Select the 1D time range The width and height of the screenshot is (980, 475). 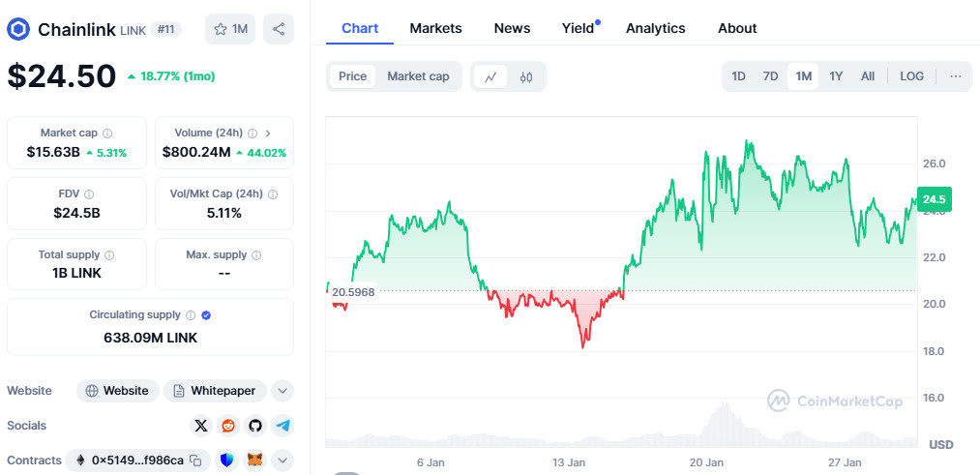(738, 76)
